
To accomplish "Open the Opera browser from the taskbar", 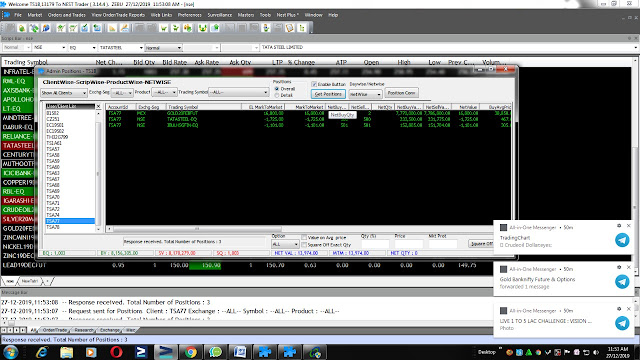I will click(x=116, y=352).
